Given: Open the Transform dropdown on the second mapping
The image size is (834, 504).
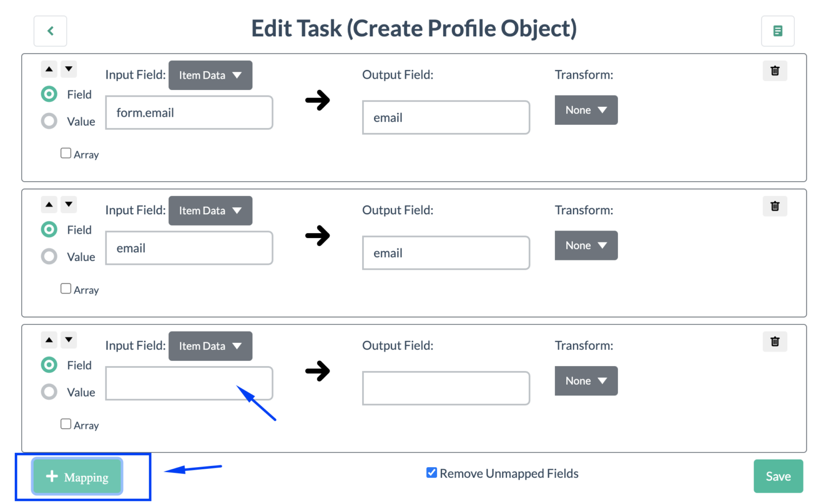Looking at the screenshot, I should (586, 245).
